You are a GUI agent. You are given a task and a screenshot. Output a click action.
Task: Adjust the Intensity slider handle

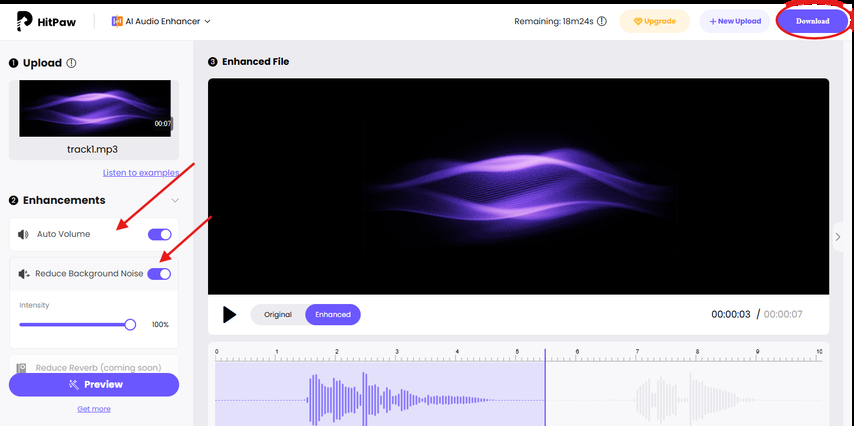click(130, 325)
